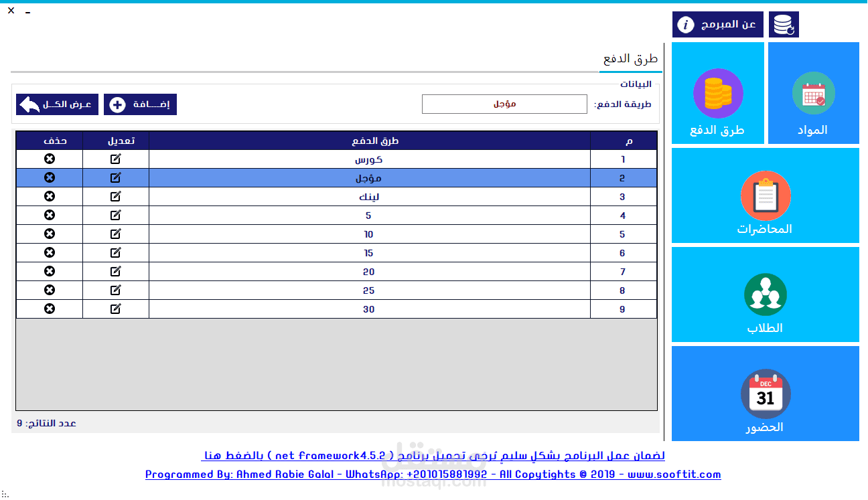
Task: Edit the row with payment method 10
Action: coord(116,234)
